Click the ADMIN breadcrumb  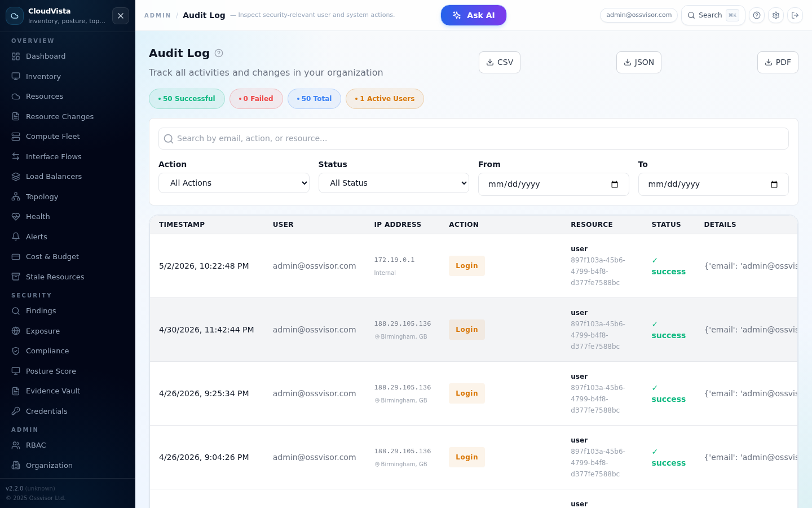pyautogui.click(x=157, y=15)
